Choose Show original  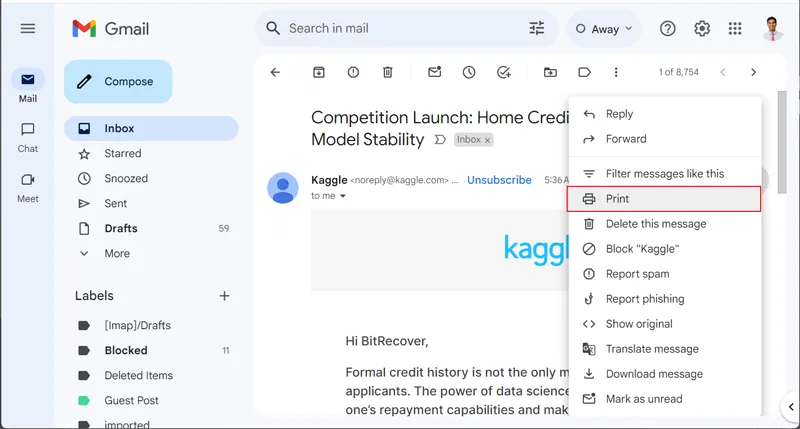[665, 324]
